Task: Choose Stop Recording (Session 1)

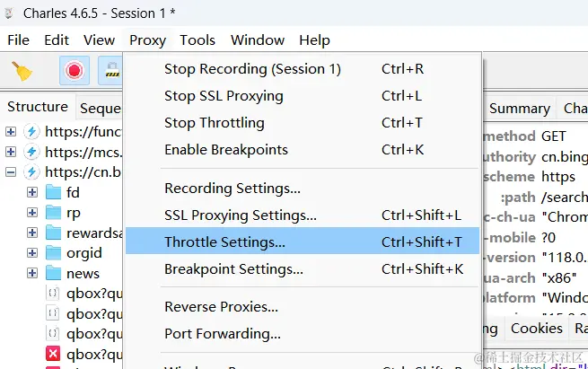Action: pyautogui.click(x=252, y=69)
